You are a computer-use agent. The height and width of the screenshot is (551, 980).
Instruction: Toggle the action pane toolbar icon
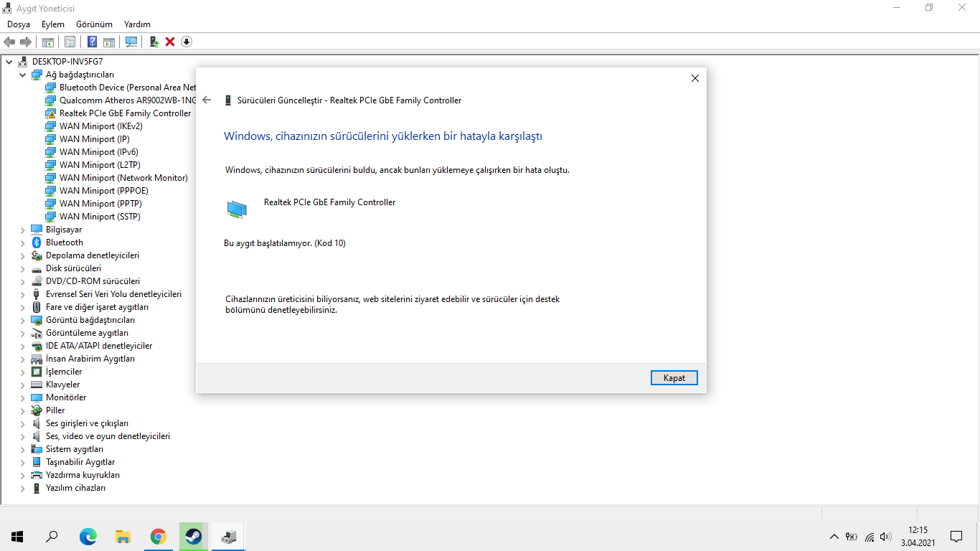(109, 42)
